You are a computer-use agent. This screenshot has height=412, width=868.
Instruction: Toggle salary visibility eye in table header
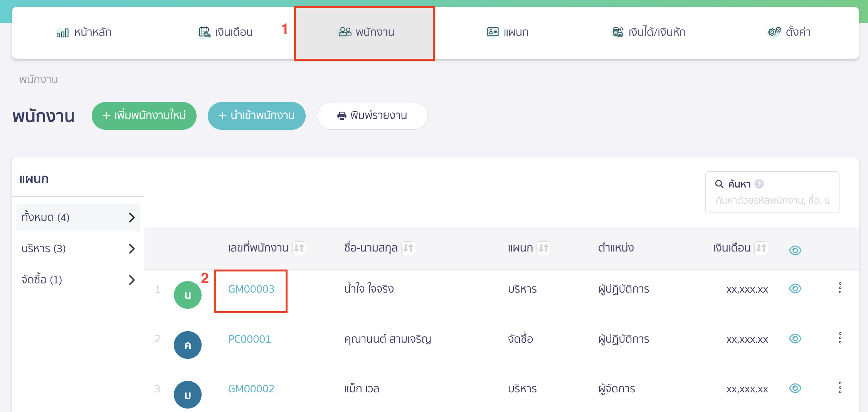[x=795, y=250]
